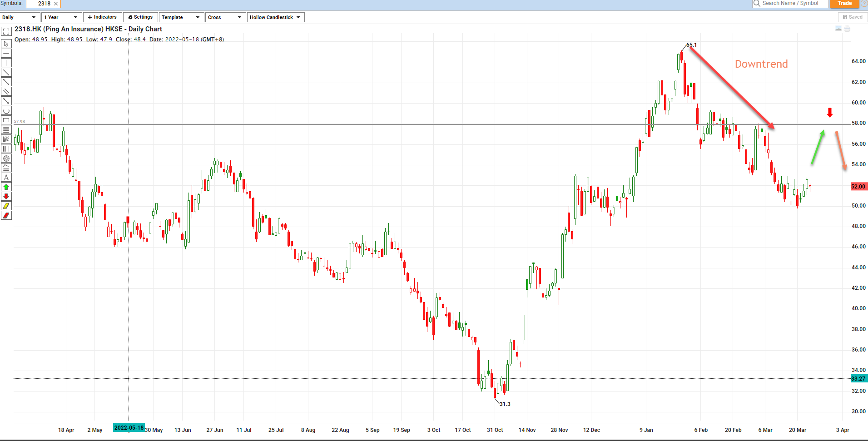868x441 pixels.
Task: Choose the trend line drawing tool
Action: coord(6,72)
